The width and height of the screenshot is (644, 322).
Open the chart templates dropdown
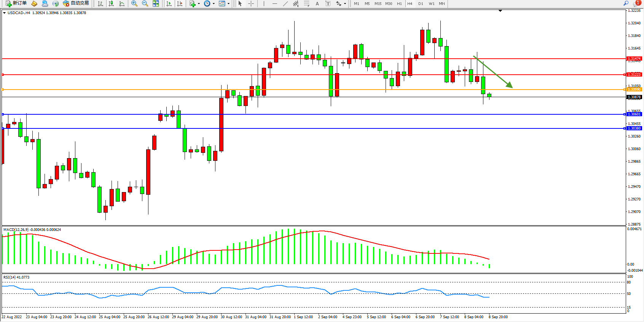click(x=228, y=4)
